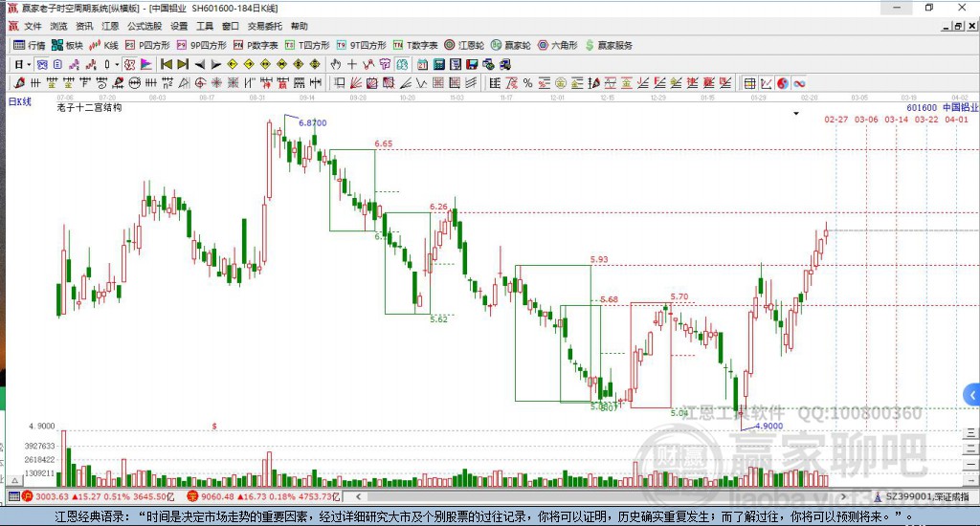Click the blue infinity loop icon
This screenshot has height=526, width=980.
pyautogui.click(x=799, y=83)
